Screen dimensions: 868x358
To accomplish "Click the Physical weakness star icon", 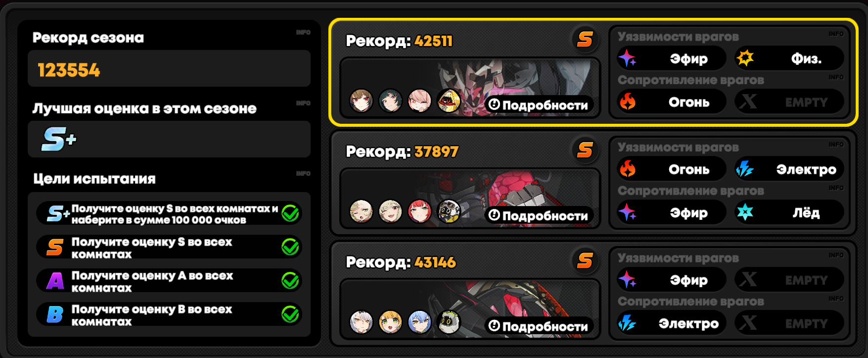I will pos(745,58).
